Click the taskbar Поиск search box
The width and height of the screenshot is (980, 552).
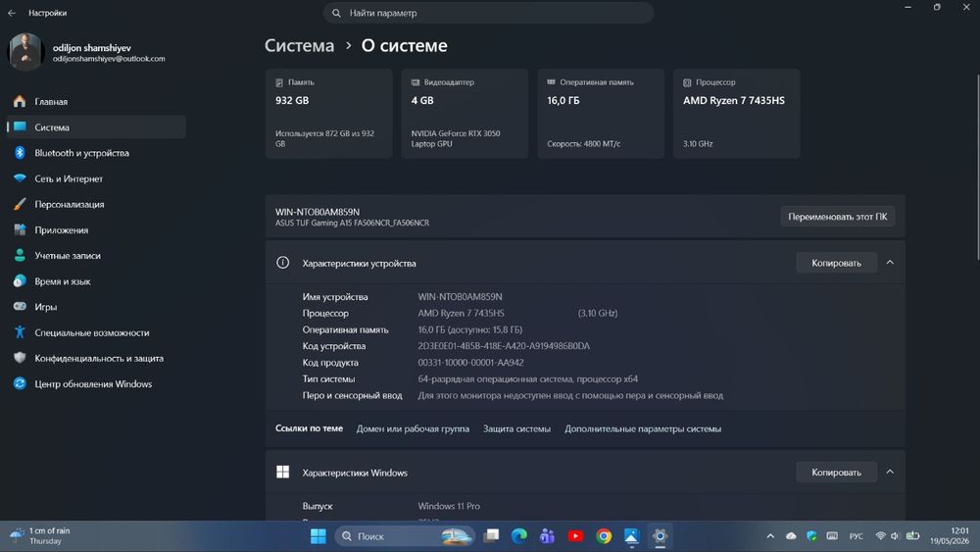(405, 535)
